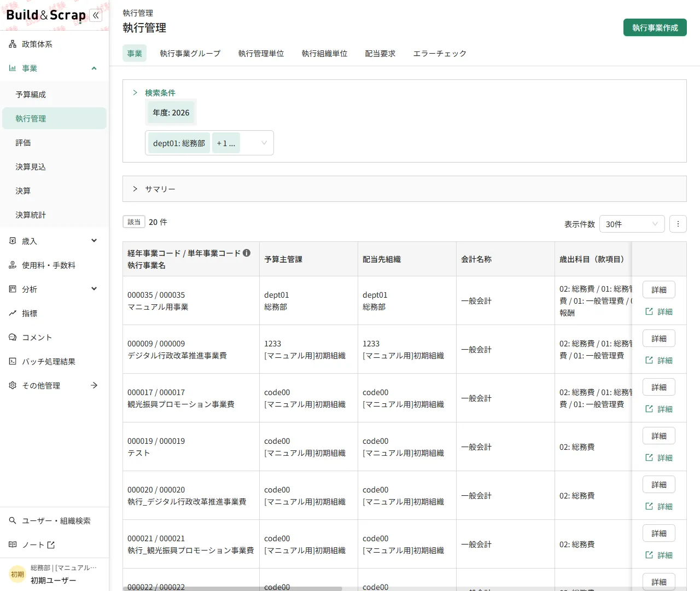Click 詳細 button for 観光振興プロモーション事業費 row
The image size is (700, 591).
(x=659, y=387)
